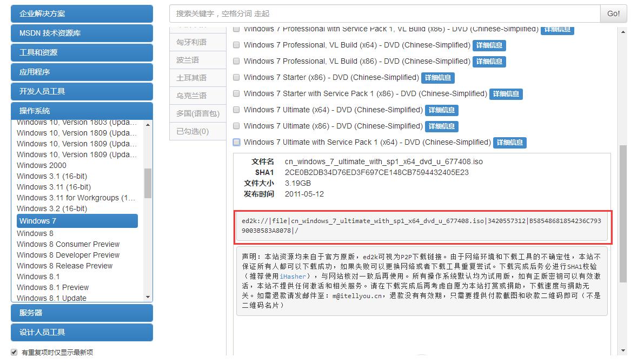Select Windows 8 Consumer Preview
644x364 pixels.
(68, 244)
